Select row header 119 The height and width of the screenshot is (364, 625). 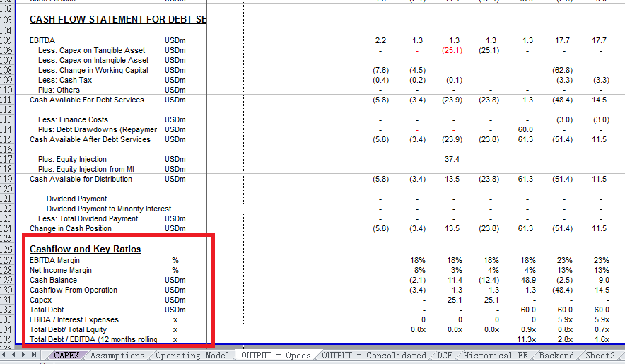[x=7, y=179]
